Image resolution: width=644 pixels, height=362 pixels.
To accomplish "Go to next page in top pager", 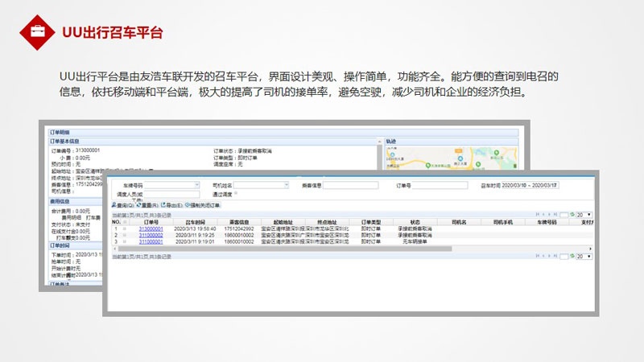I will (549, 215).
